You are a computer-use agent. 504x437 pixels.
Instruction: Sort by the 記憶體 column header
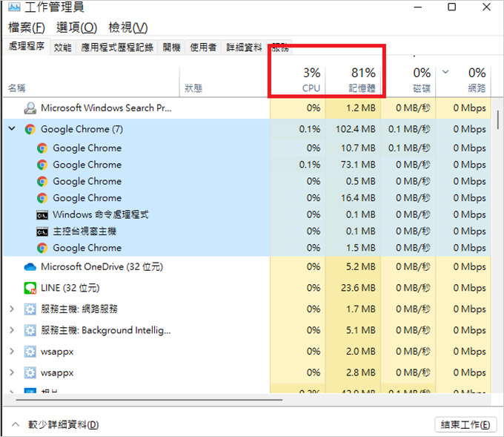pyautogui.click(x=353, y=81)
